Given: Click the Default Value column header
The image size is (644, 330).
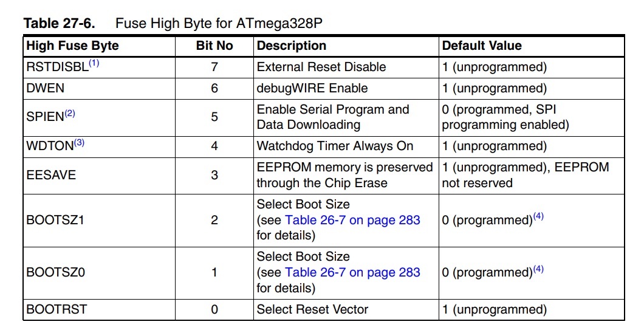Looking at the screenshot, I should 482,46.
